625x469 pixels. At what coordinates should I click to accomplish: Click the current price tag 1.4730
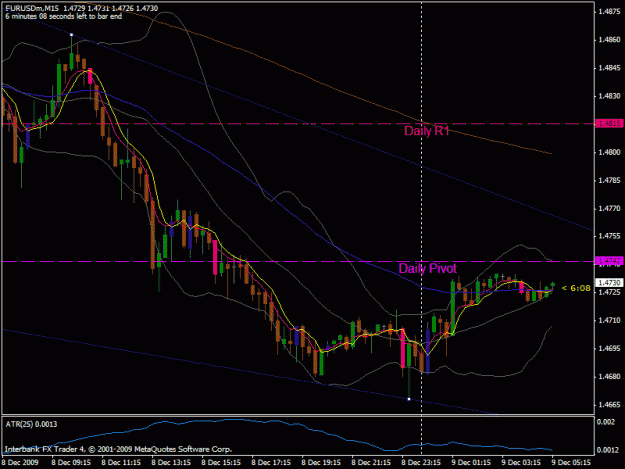coord(608,283)
